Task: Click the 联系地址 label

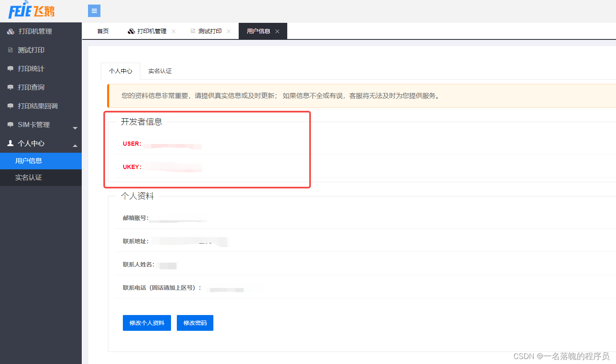Action: click(135, 241)
